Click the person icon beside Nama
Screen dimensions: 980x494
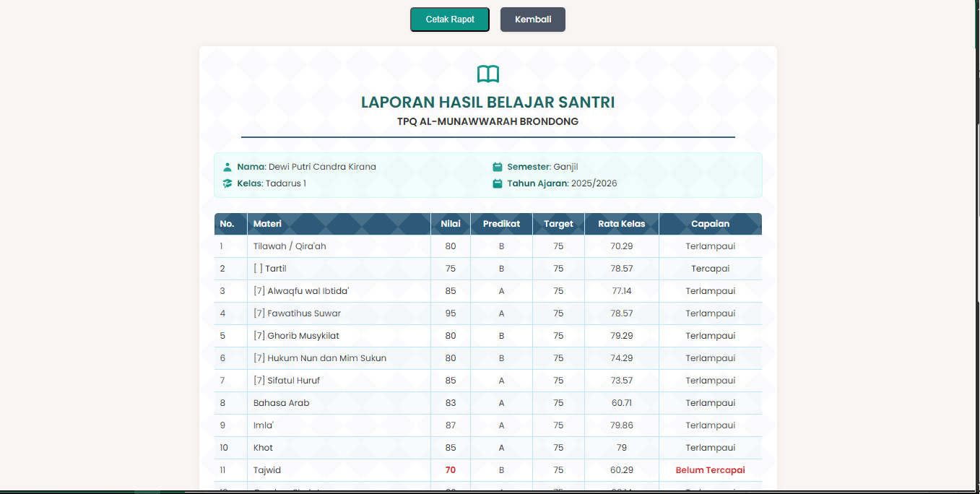pyautogui.click(x=227, y=167)
